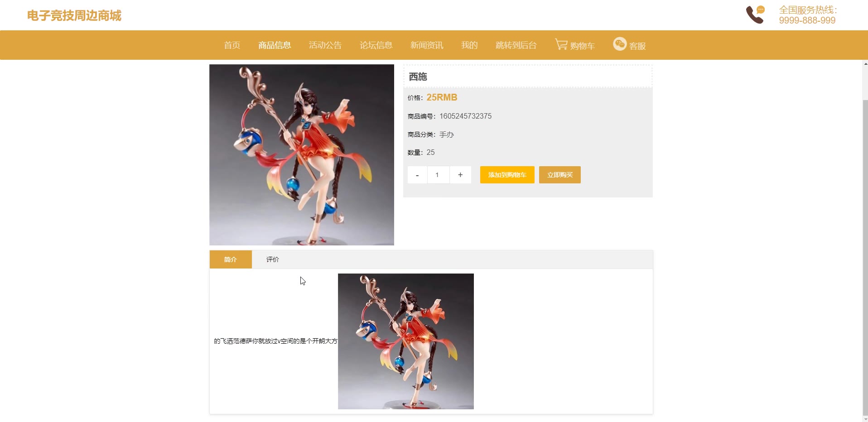Click the 电子竞技周边商城 site title
The width and height of the screenshot is (868, 422).
coord(74,16)
